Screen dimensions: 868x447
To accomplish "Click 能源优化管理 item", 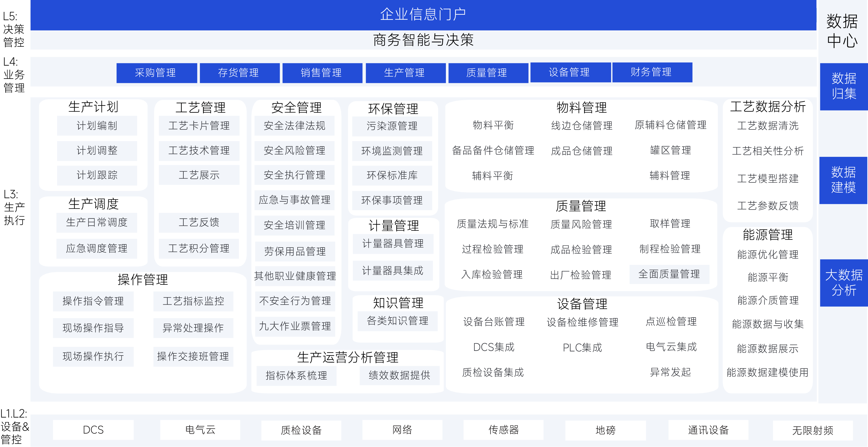I will tap(768, 255).
